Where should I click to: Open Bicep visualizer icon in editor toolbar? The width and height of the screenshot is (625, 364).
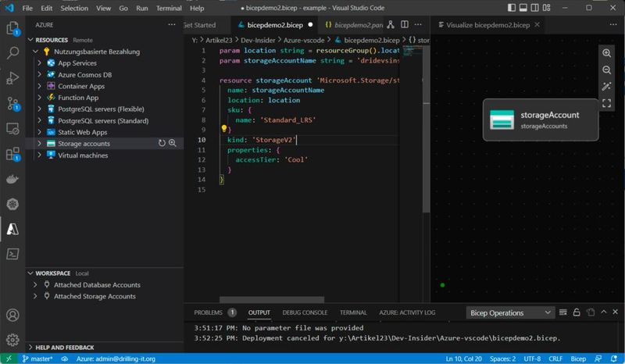(391, 25)
